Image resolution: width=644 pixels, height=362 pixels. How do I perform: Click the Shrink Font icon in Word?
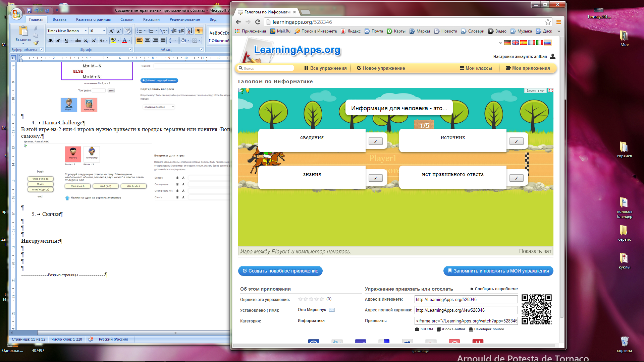click(119, 31)
